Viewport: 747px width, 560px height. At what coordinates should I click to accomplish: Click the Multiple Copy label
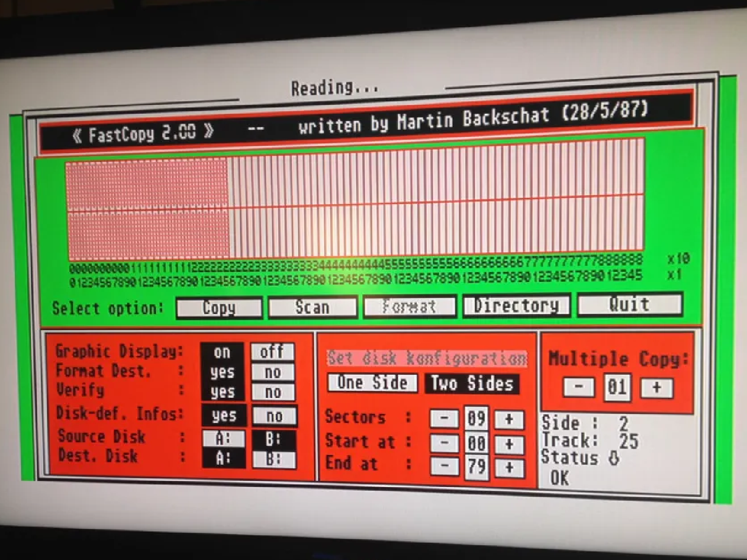(618, 359)
